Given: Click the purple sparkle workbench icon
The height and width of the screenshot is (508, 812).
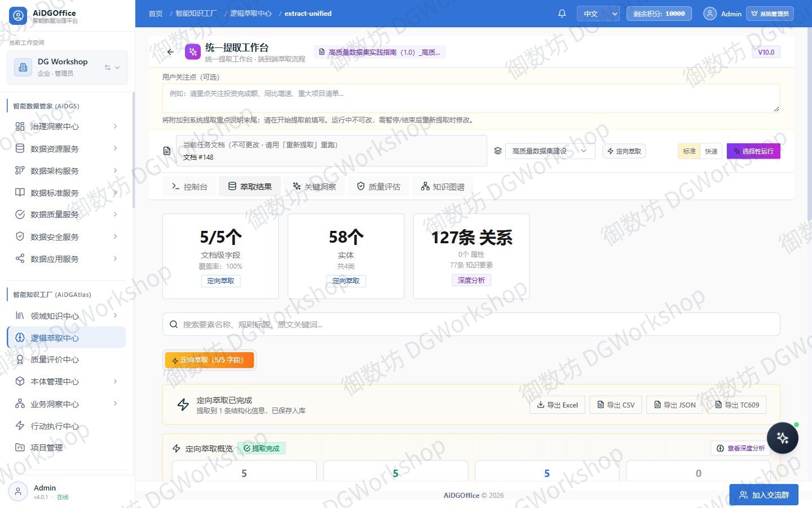Looking at the screenshot, I should pyautogui.click(x=193, y=52).
